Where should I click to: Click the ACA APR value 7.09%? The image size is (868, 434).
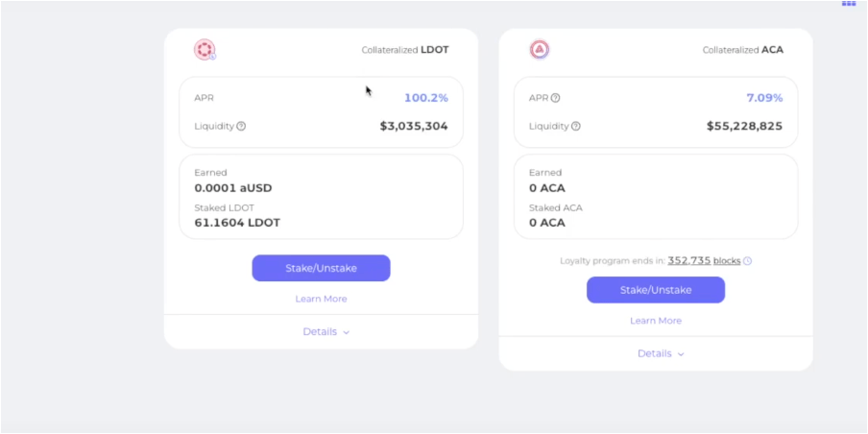pyautogui.click(x=764, y=98)
